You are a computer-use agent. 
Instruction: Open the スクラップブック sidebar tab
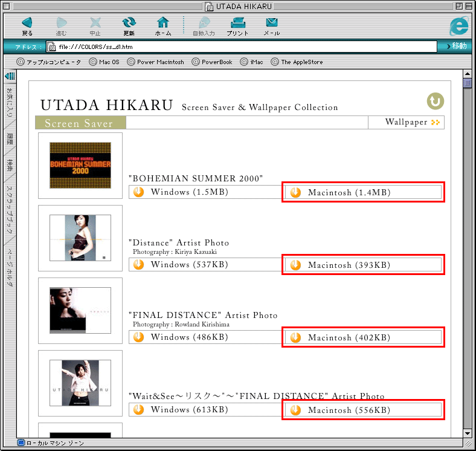pos(10,210)
